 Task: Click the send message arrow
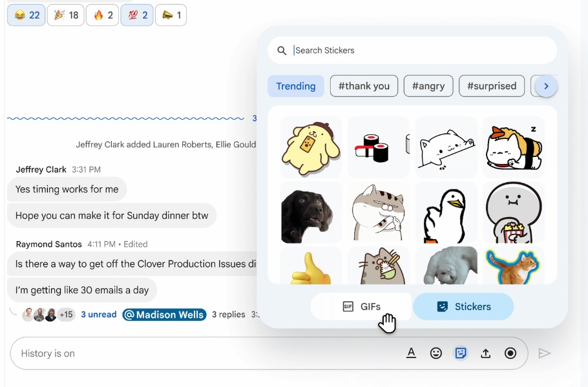[x=545, y=353]
